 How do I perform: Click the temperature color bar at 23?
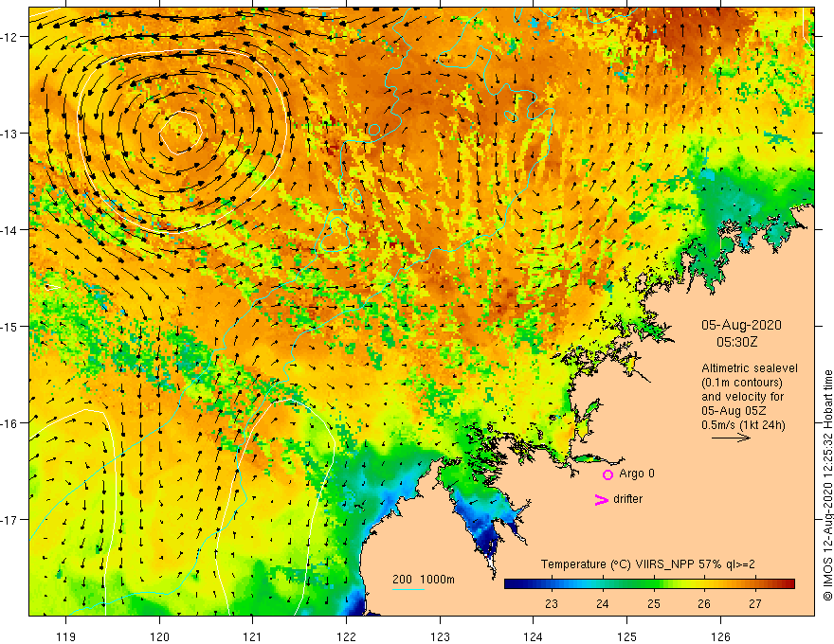coord(552,584)
